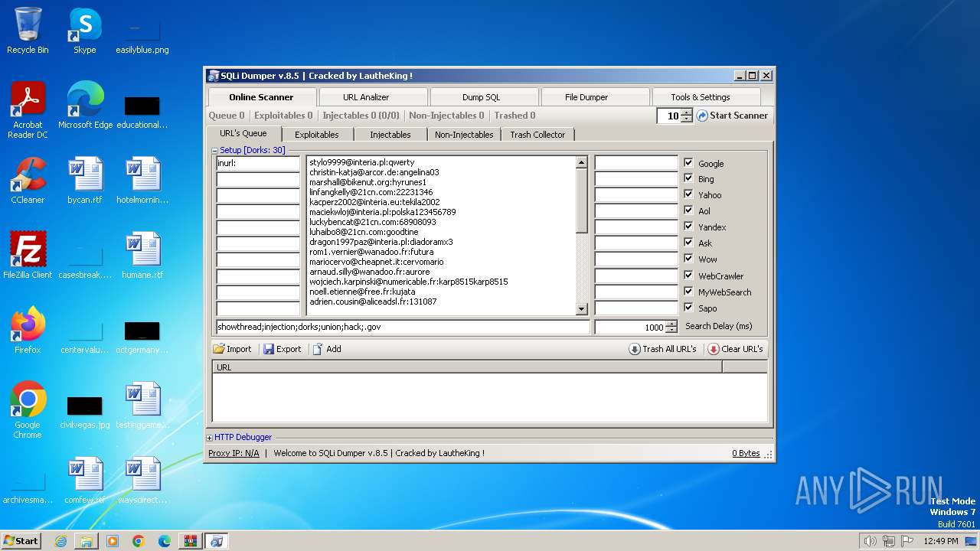Disable WebCrawler search engine
This screenshot has height=551, width=980.
point(688,275)
